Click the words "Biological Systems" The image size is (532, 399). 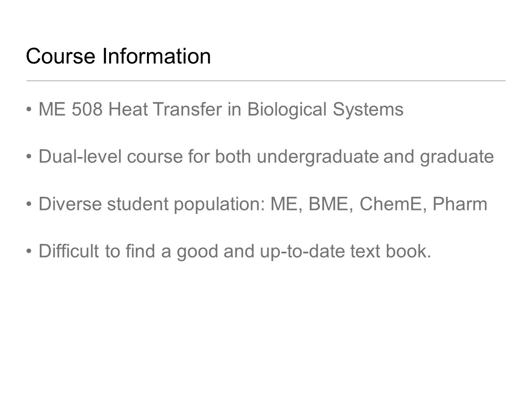325,109
